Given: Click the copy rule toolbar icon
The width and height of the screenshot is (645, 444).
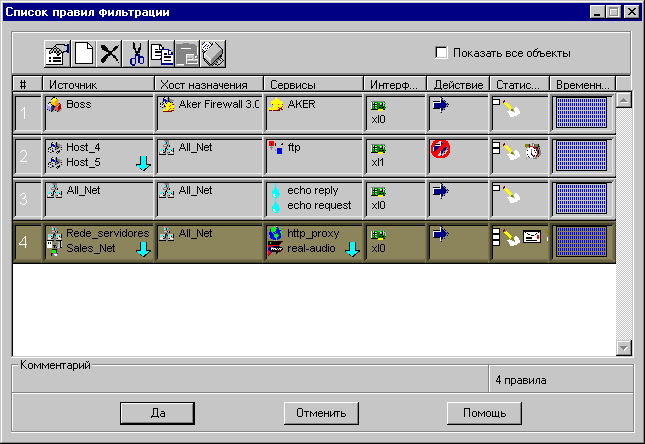Looking at the screenshot, I should 162,53.
